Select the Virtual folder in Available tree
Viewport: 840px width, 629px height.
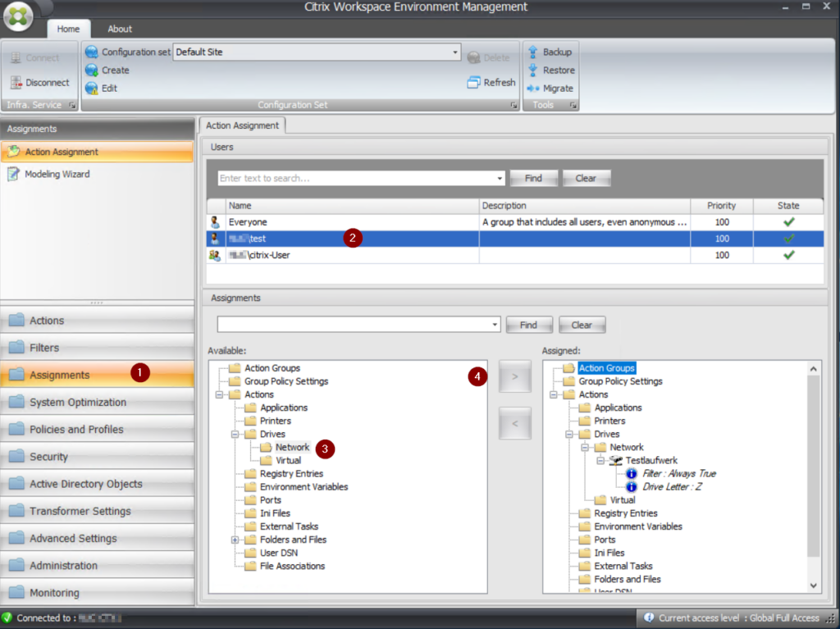[288, 461]
